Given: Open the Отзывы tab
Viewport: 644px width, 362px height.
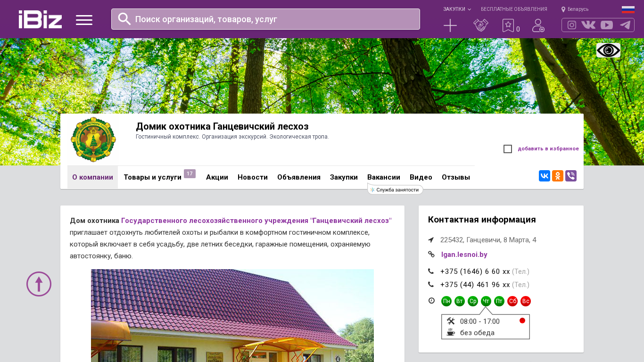Looking at the screenshot, I should (456, 177).
